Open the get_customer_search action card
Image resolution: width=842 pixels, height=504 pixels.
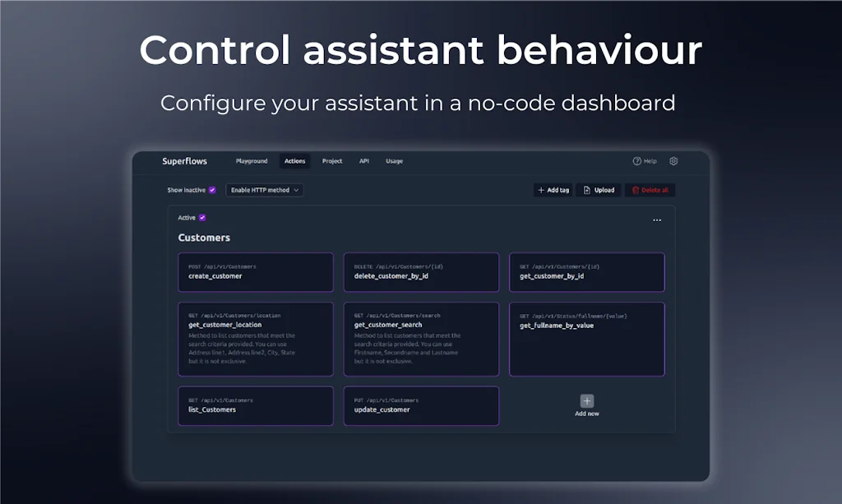[421, 339]
